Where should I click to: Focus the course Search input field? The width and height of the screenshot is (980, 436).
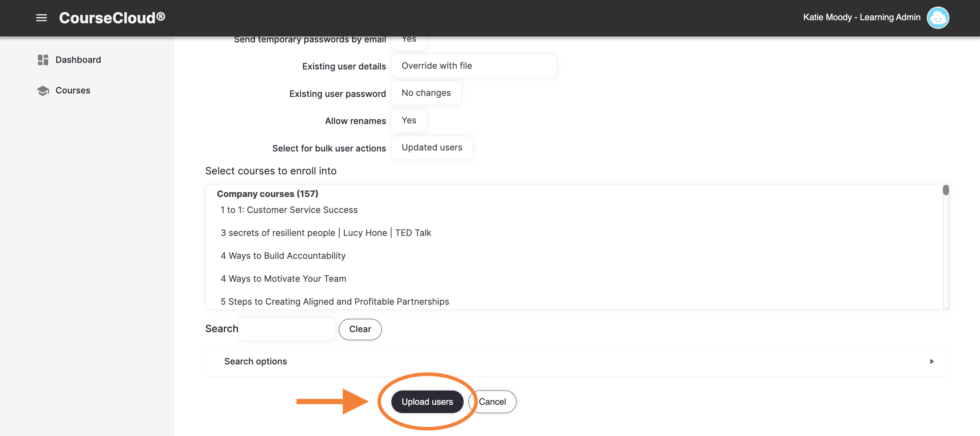(287, 329)
